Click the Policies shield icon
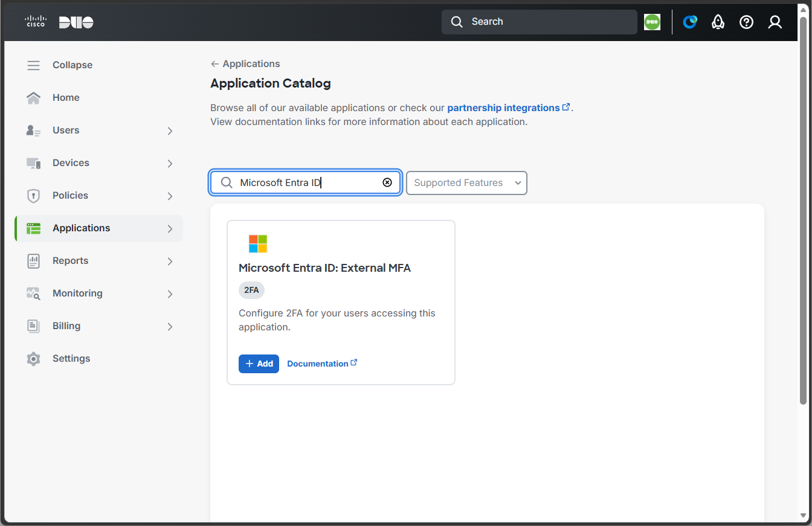Viewport: 812px width, 526px height. pyautogui.click(x=34, y=196)
